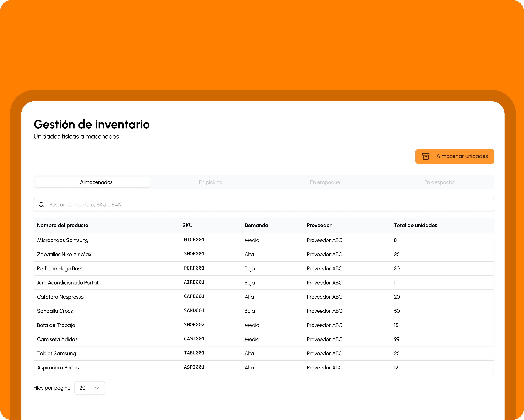Click the Camiseta Adidas product name

click(57, 339)
